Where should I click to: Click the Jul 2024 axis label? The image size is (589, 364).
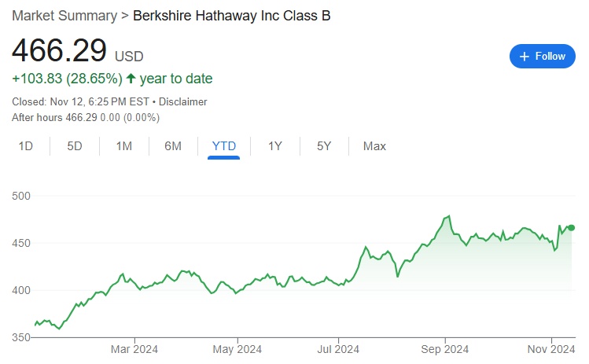(340, 348)
